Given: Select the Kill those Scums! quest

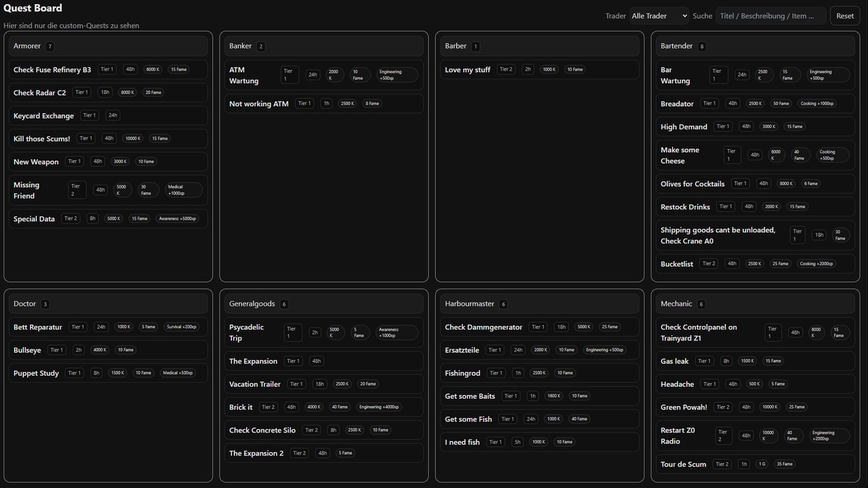Looking at the screenshot, I should tap(41, 139).
